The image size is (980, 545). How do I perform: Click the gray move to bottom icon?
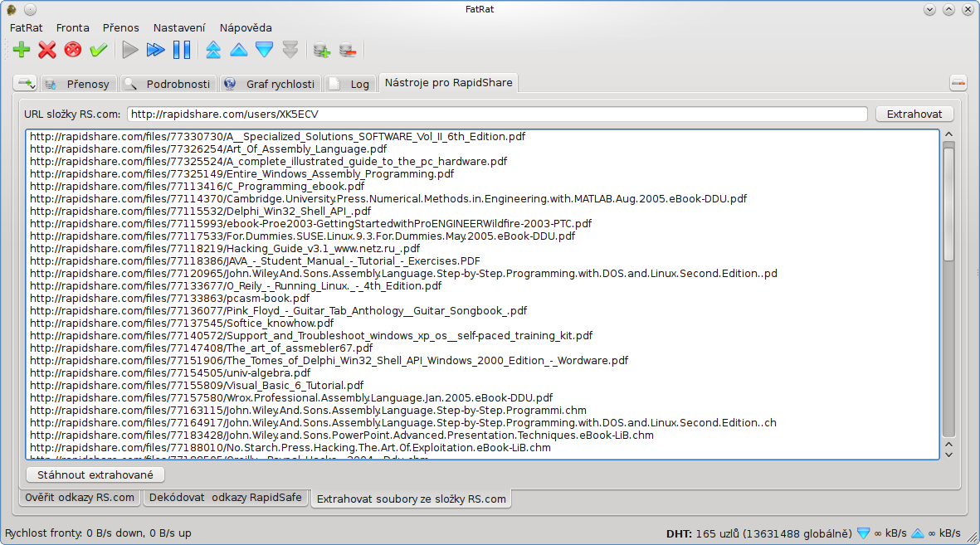coord(290,50)
